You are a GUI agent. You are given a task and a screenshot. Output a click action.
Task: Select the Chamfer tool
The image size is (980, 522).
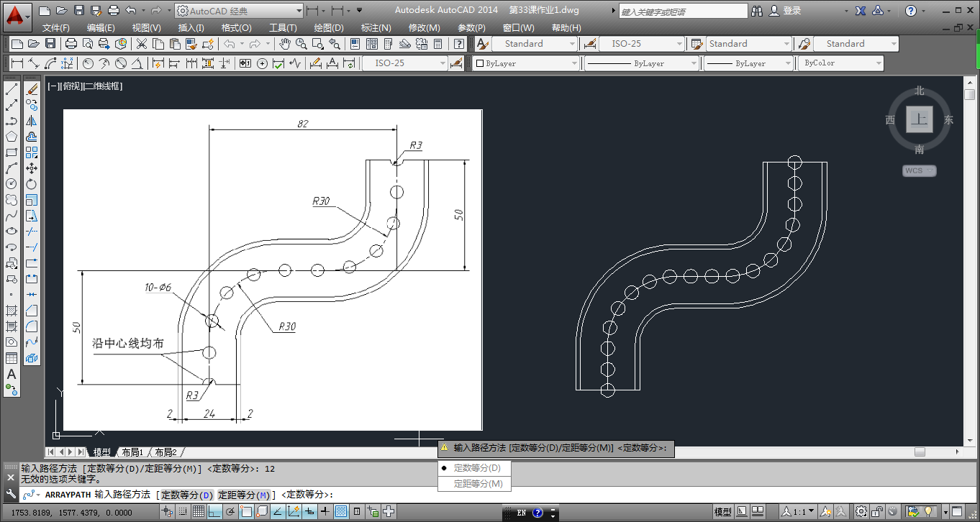(32, 311)
